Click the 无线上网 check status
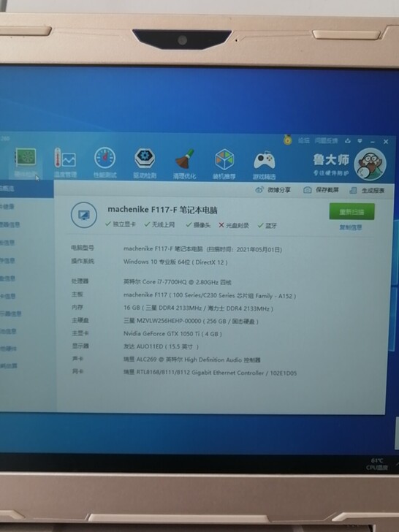Viewport: 399px width, 532px height. [x=160, y=224]
